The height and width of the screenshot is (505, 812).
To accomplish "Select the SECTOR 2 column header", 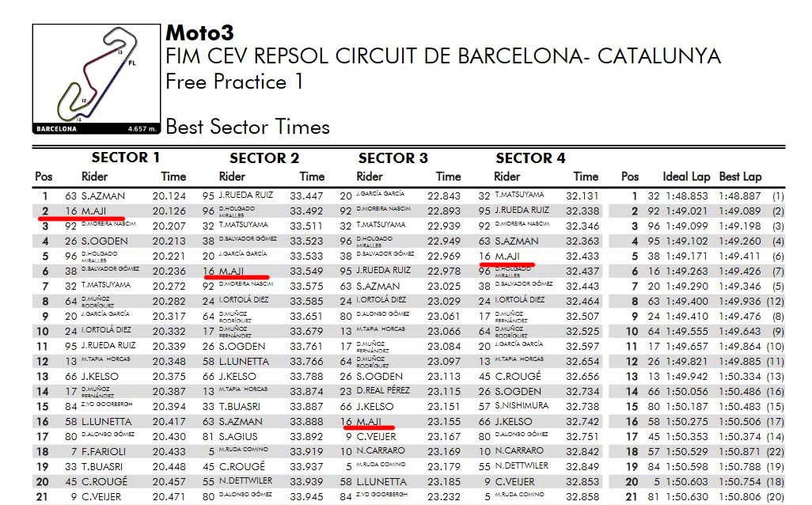I will (x=264, y=158).
